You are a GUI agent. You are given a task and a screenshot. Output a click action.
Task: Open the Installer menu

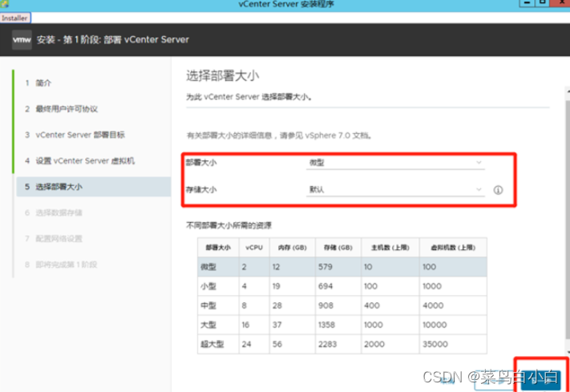15,18
